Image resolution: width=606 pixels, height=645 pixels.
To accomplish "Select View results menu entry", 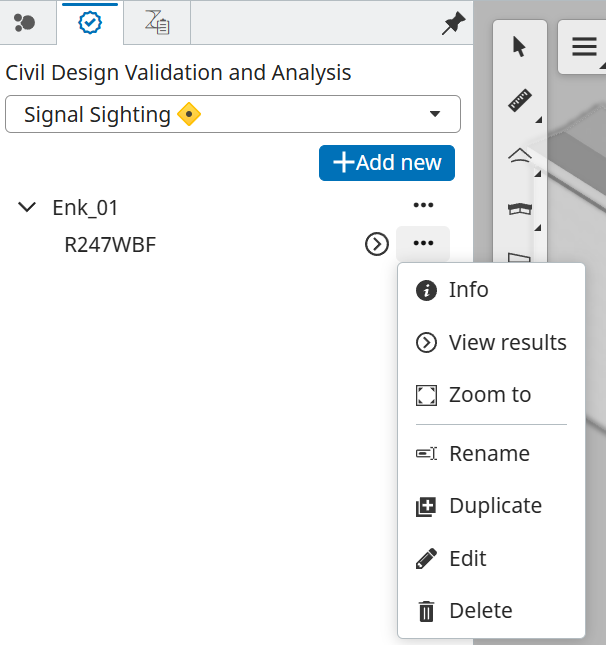I will tap(507, 343).
